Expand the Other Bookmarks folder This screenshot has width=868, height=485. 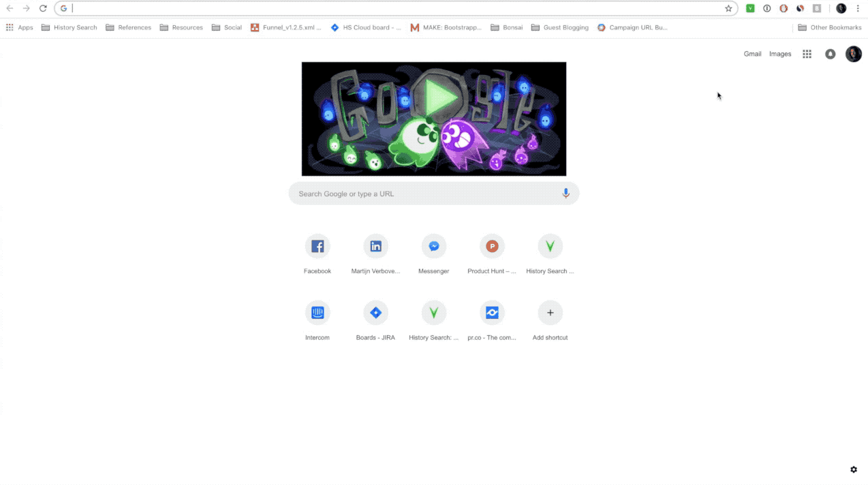(829, 27)
